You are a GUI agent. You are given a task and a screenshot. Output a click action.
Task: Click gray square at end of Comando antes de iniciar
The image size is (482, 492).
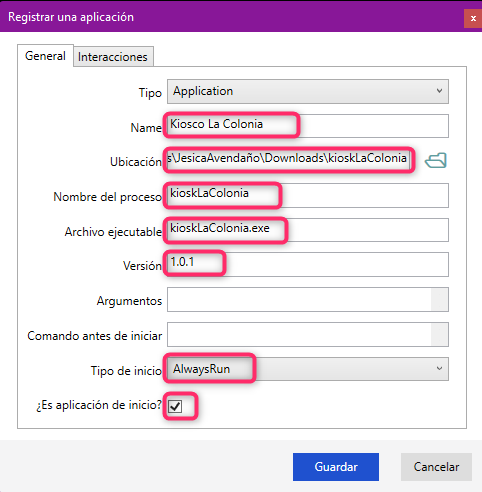coord(439,334)
